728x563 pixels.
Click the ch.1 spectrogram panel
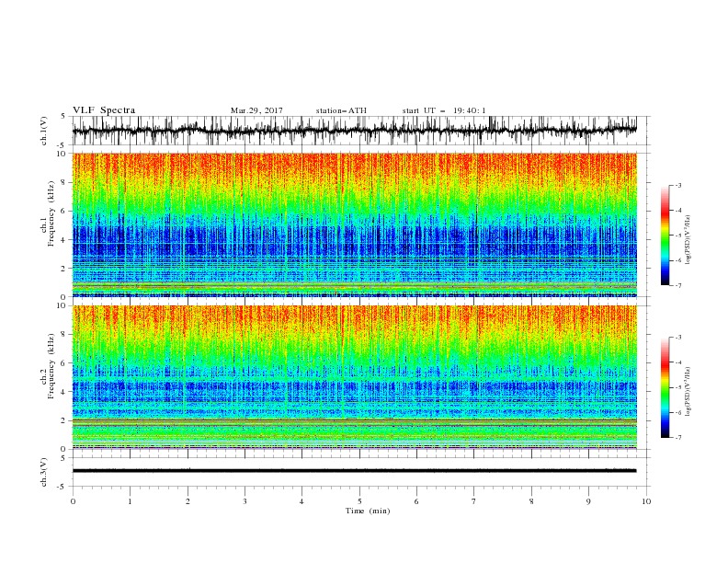(354, 224)
